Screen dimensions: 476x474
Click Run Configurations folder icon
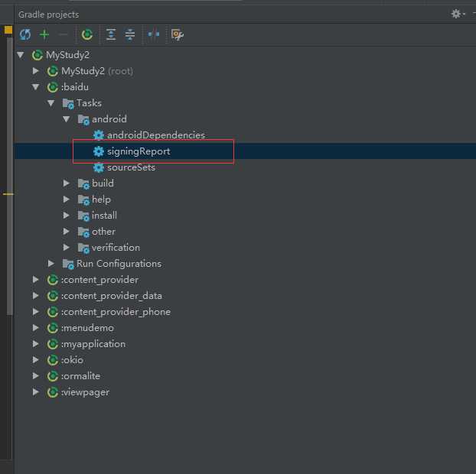pyautogui.click(x=68, y=265)
